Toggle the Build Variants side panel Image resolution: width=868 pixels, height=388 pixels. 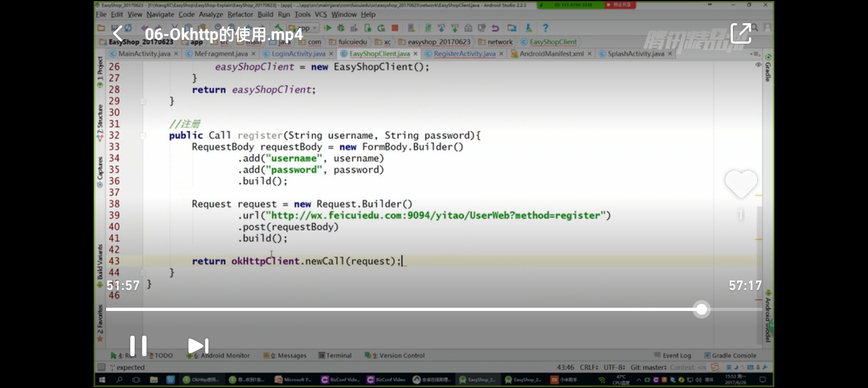tap(100, 266)
